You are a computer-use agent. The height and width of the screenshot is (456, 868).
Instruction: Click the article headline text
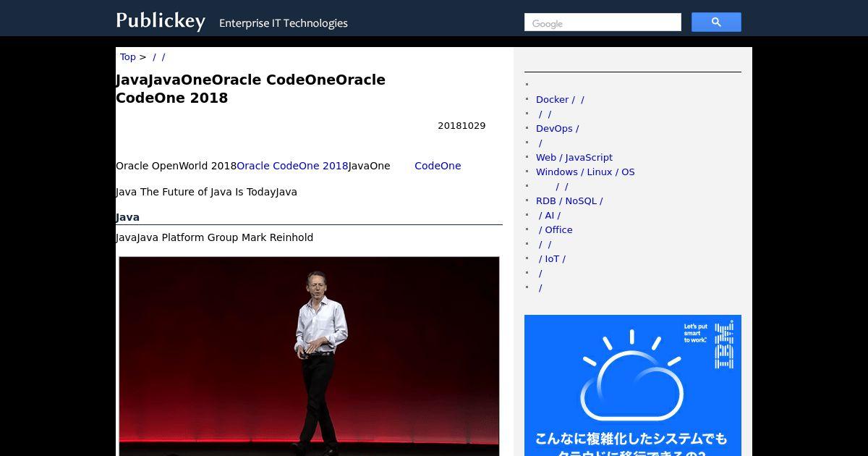tap(250, 89)
